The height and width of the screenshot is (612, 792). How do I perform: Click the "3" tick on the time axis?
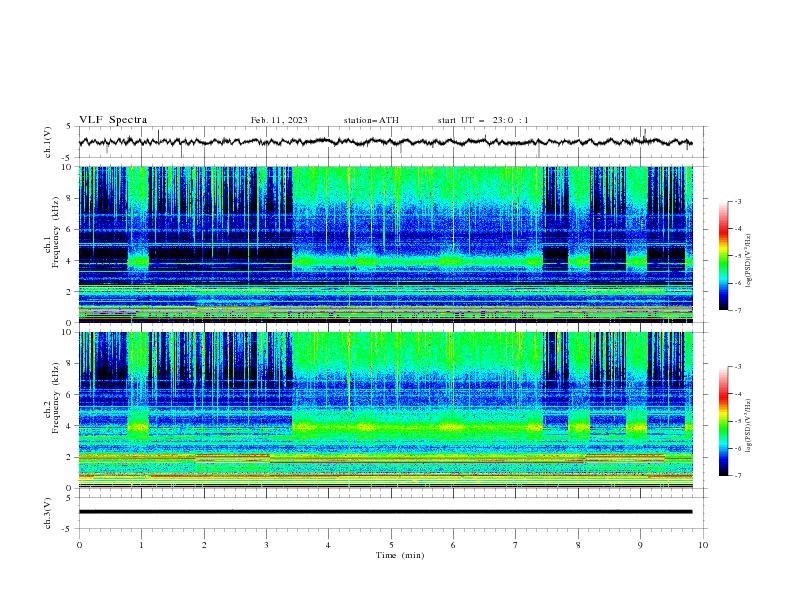(x=266, y=545)
